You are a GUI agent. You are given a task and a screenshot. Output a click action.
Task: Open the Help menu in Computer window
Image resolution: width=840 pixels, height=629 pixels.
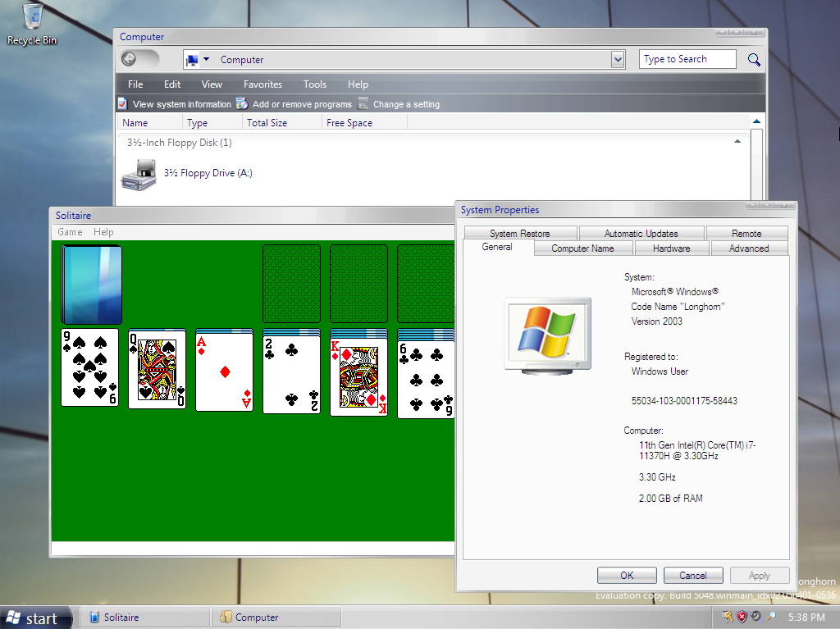coord(358,84)
